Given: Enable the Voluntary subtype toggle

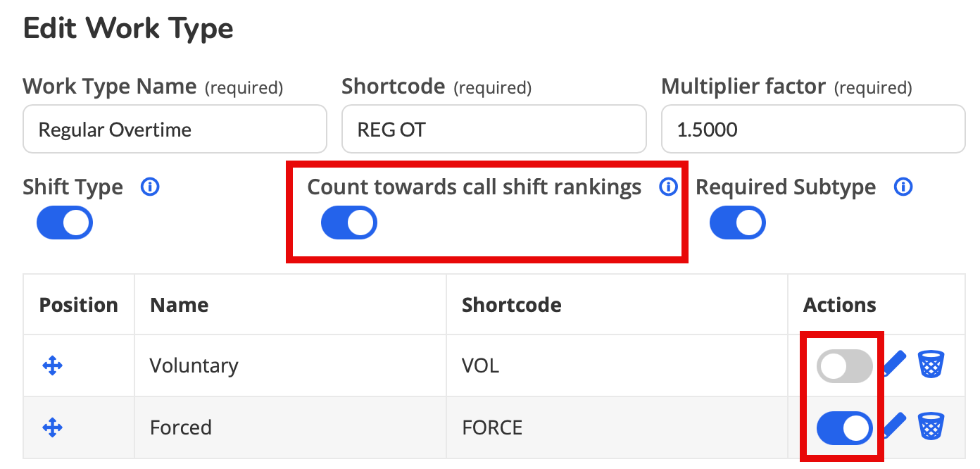Looking at the screenshot, I should pyautogui.click(x=845, y=366).
